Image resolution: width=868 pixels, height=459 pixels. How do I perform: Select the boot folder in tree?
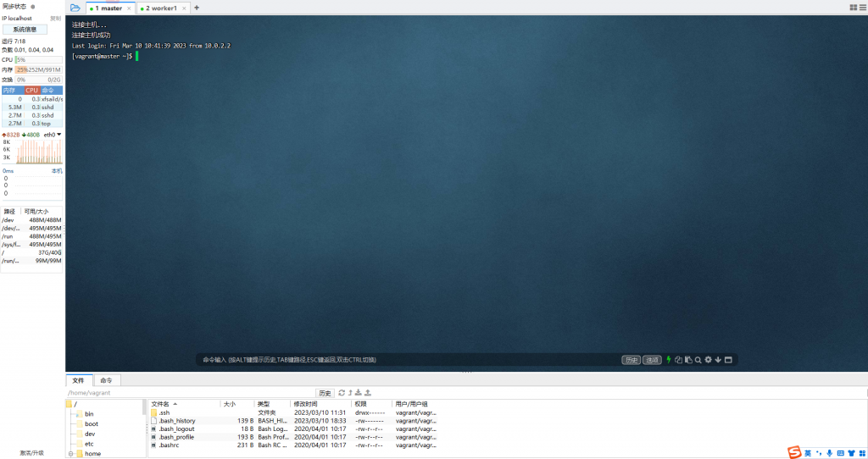coord(87,423)
